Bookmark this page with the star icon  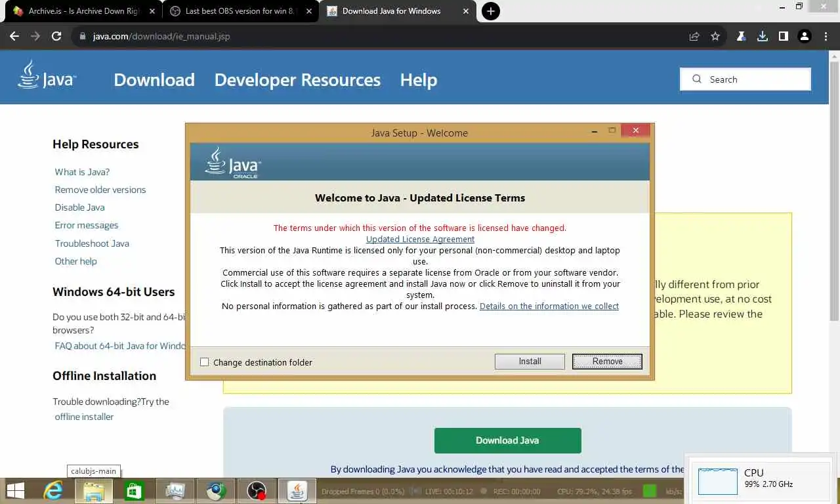click(715, 37)
